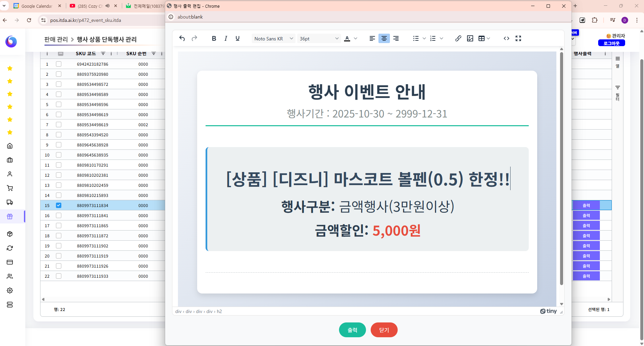Expand the 36pt font size dropdown
644x346 pixels.
pyautogui.click(x=318, y=39)
